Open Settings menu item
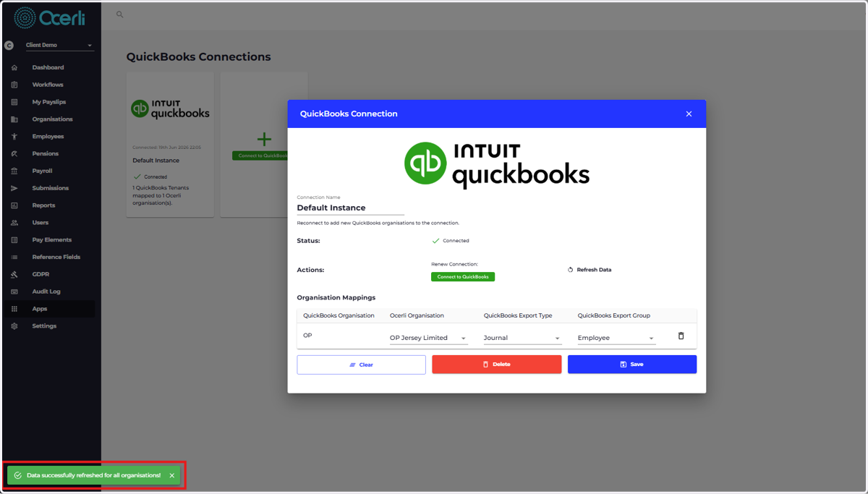This screenshot has width=868, height=494. coord(44,326)
